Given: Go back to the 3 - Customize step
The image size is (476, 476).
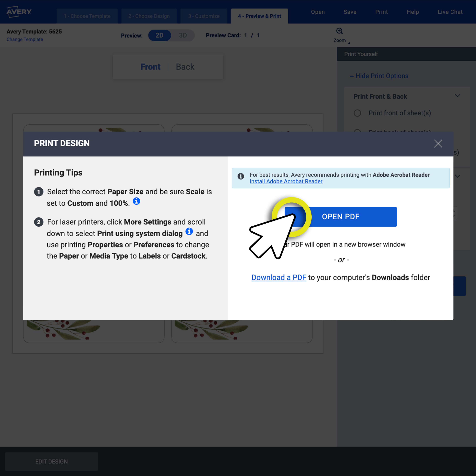Looking at the screenshot, I should pos(204,16).
